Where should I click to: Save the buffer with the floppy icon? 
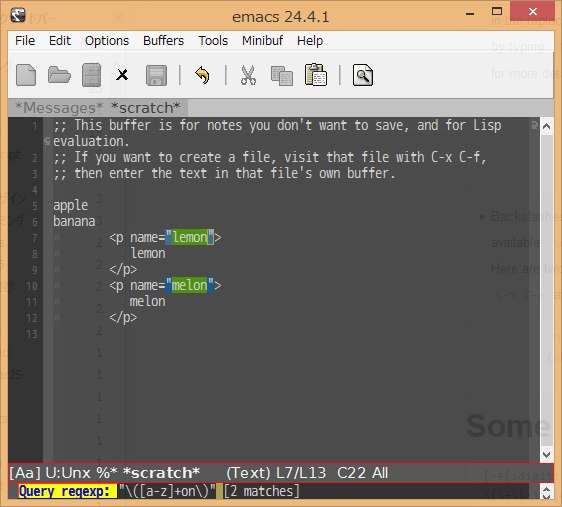[x=156, y=75]
